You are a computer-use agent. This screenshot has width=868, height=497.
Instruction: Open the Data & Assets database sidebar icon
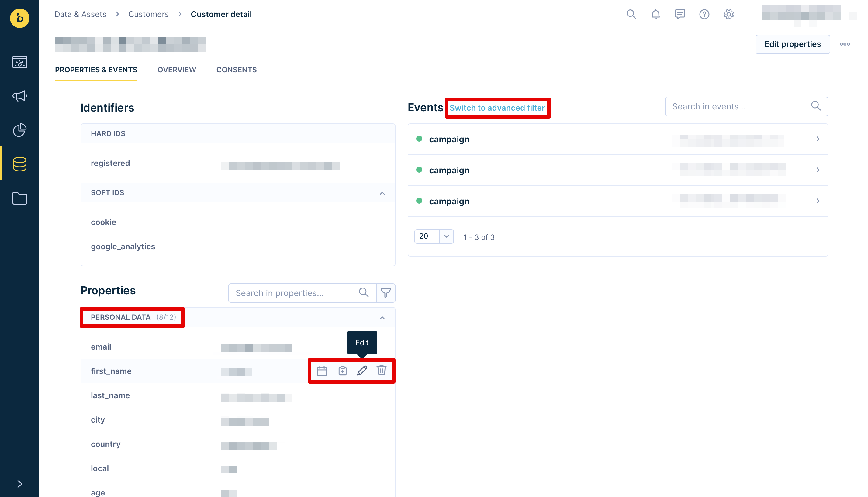tap(19, 164)
